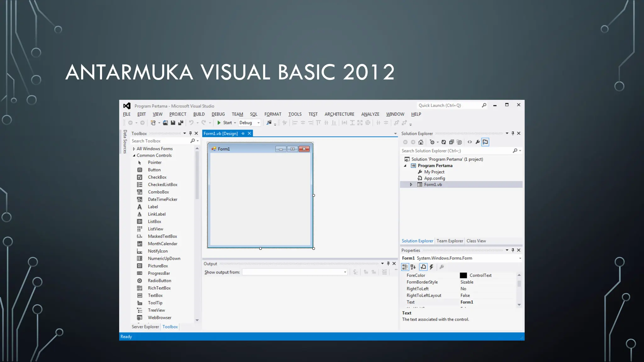644x362 pixels.
Task: Select the CheckBox control in Toolbox
Action: point(157,177)
